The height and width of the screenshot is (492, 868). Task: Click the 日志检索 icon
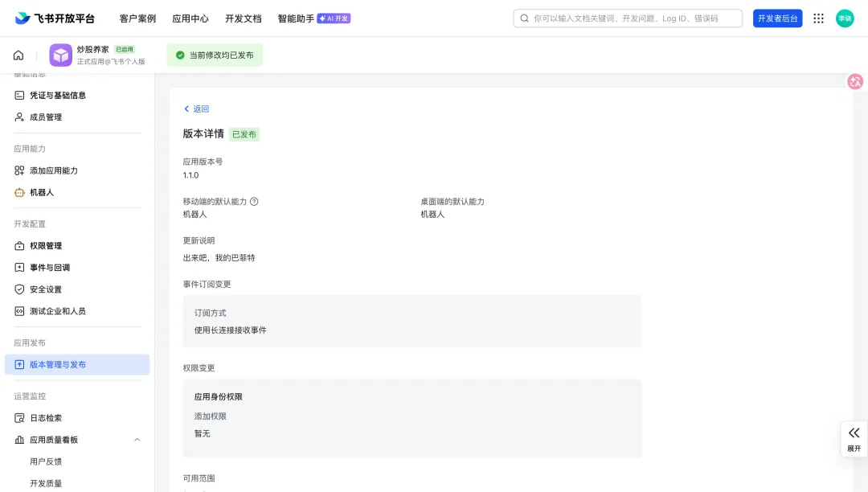pos(19,418)
